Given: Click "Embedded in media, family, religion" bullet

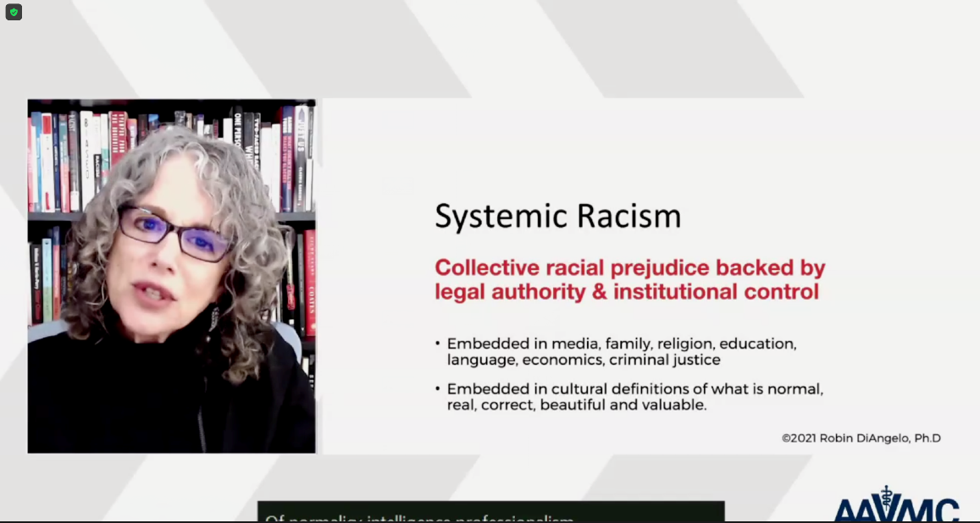Looking at the screenshot, I should point(621,344).
